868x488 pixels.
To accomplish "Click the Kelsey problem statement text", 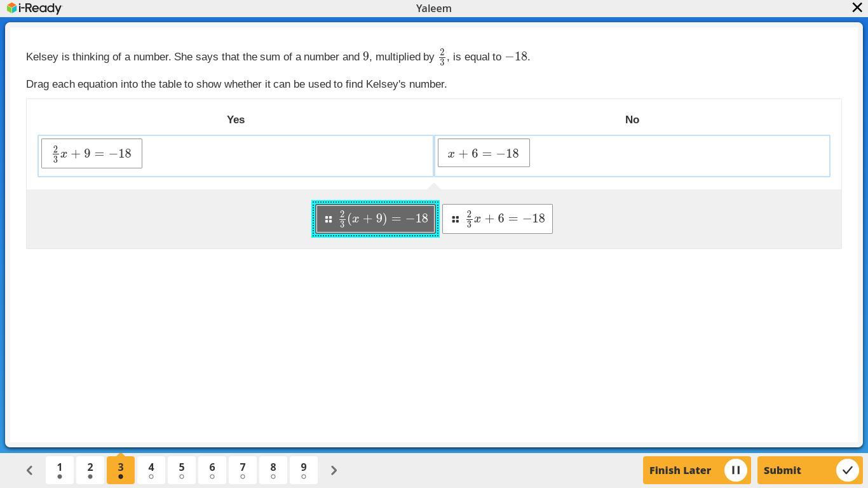I will click(278, 57).
